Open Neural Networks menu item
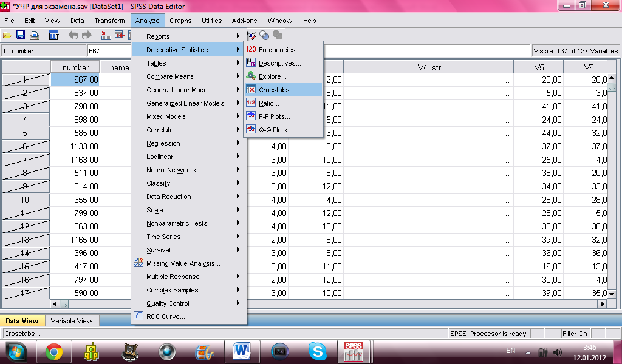 (189, 170)
